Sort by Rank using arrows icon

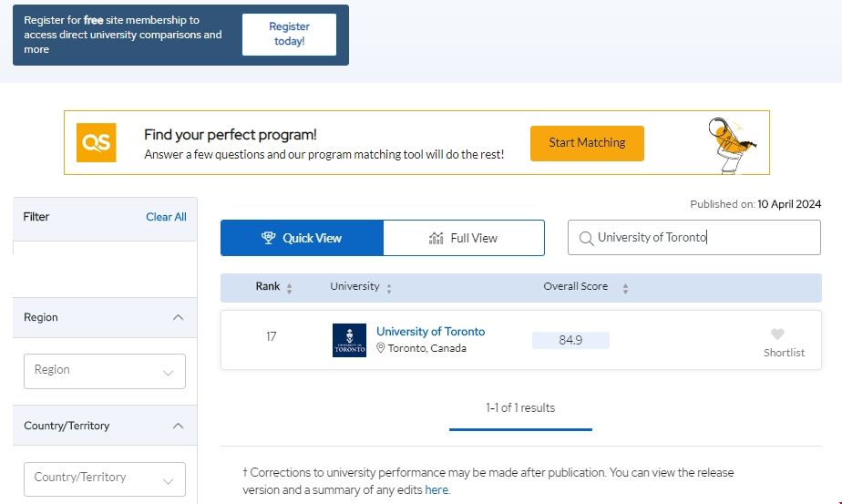click(290, 288)
